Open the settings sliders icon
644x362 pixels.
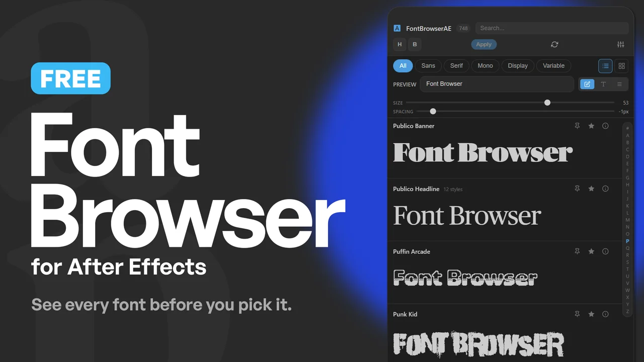point(620,44)
